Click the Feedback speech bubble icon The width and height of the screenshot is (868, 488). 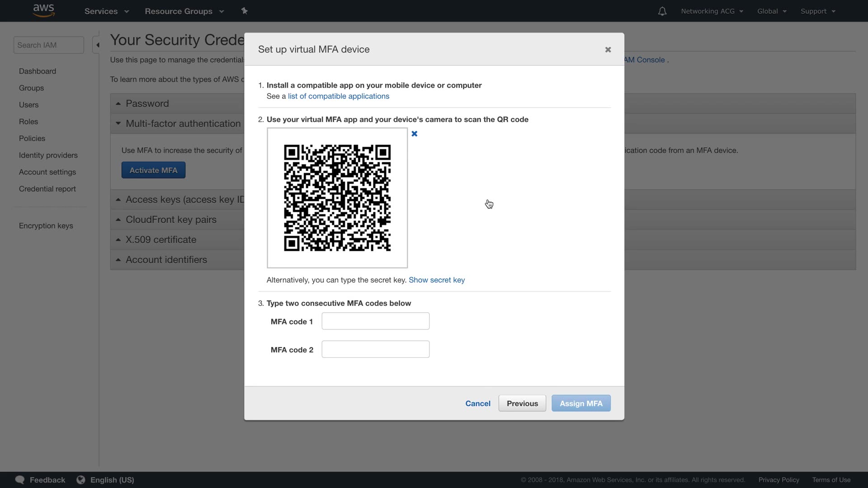coord(20,479)
